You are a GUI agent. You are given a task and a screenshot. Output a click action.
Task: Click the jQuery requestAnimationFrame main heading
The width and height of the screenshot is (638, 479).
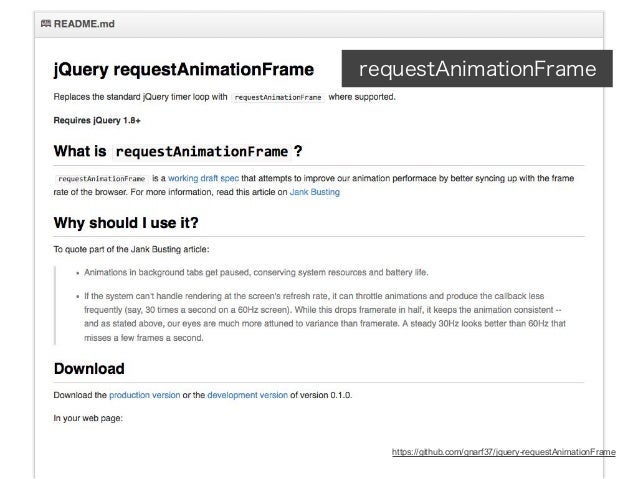click(x=184, y=70)
